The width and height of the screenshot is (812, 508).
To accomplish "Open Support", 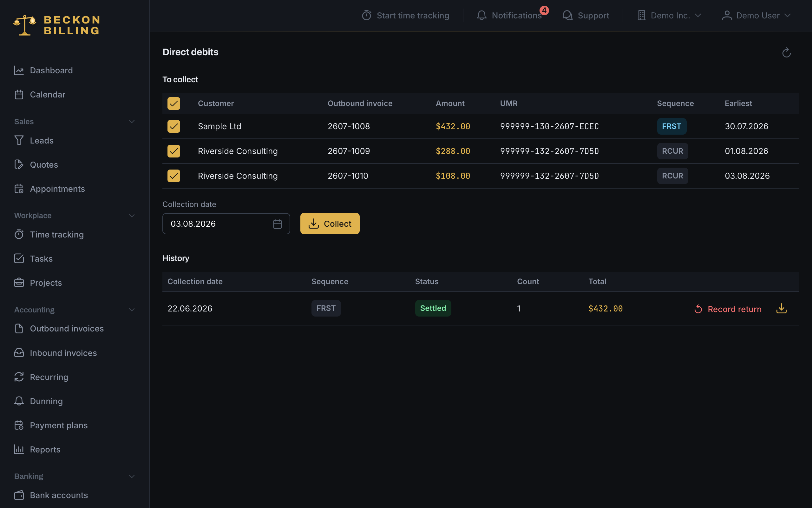I will [x=586, y=16].
